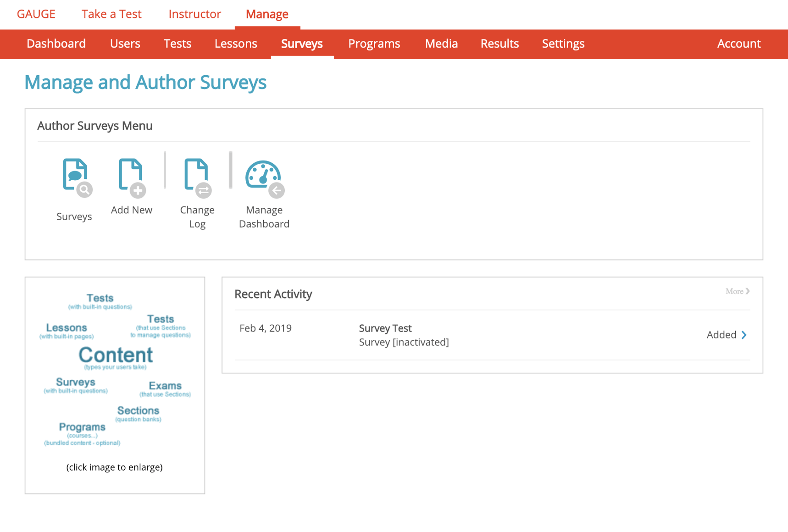Switch to the Instructor tab
The height and width of the screenshot is (532, 788).
coord(194,14)
